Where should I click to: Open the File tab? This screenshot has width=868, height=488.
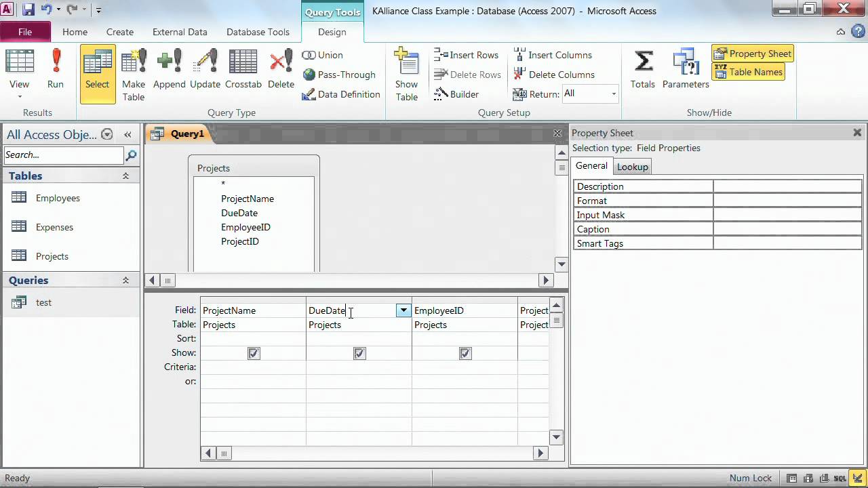point(25,32)
